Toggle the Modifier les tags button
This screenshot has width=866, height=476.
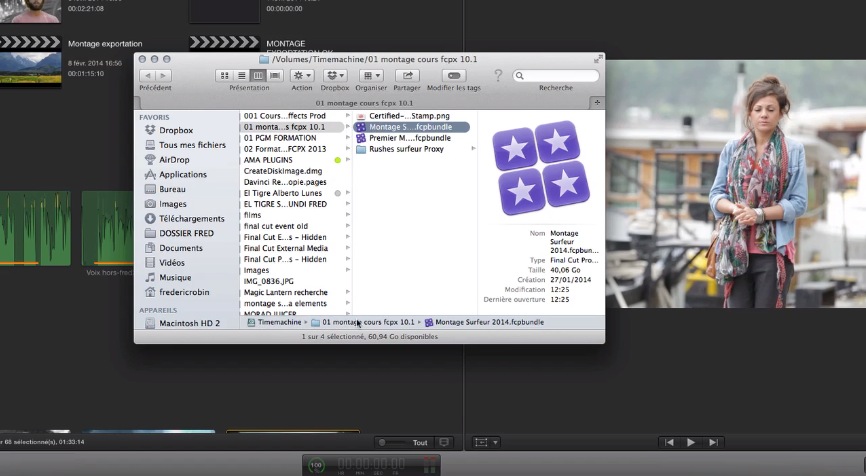(453, 76)
